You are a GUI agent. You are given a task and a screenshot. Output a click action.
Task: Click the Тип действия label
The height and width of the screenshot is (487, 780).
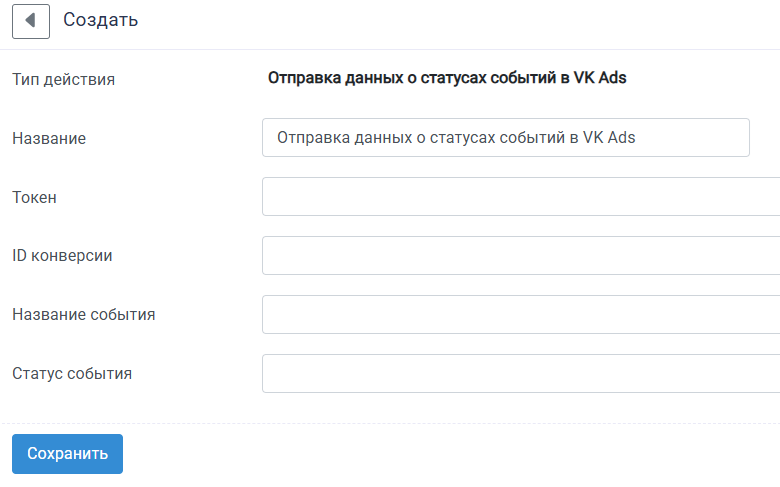tap(64, 80)
